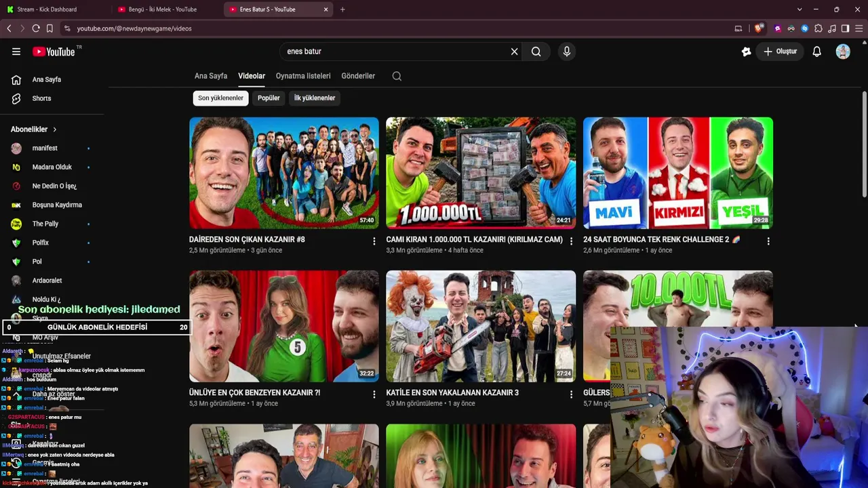Viewport: 868px width, 488px height.
Task: Open YouTube notifications bell
Action: (x=817, y=52)
